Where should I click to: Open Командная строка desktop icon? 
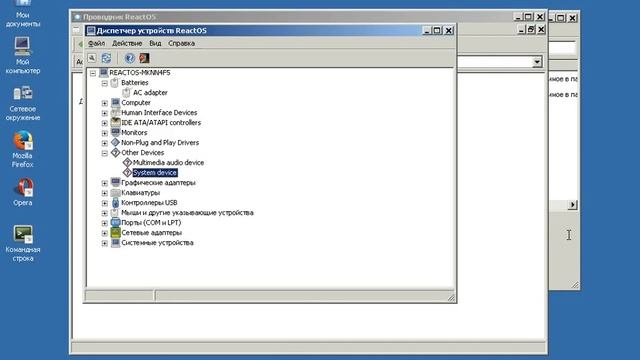pos(23,244)
